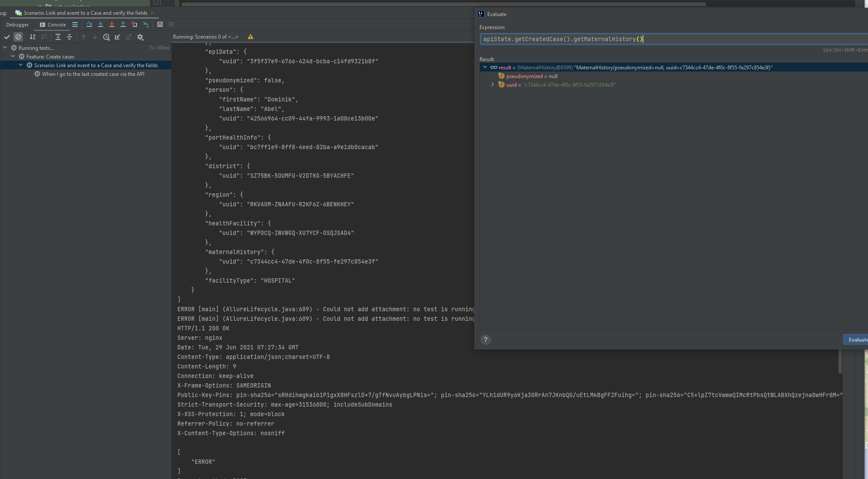Click Step Over debugger icon
Image resolution: width=868 pixels, height=479 pixels.
(x=89, y=25)
